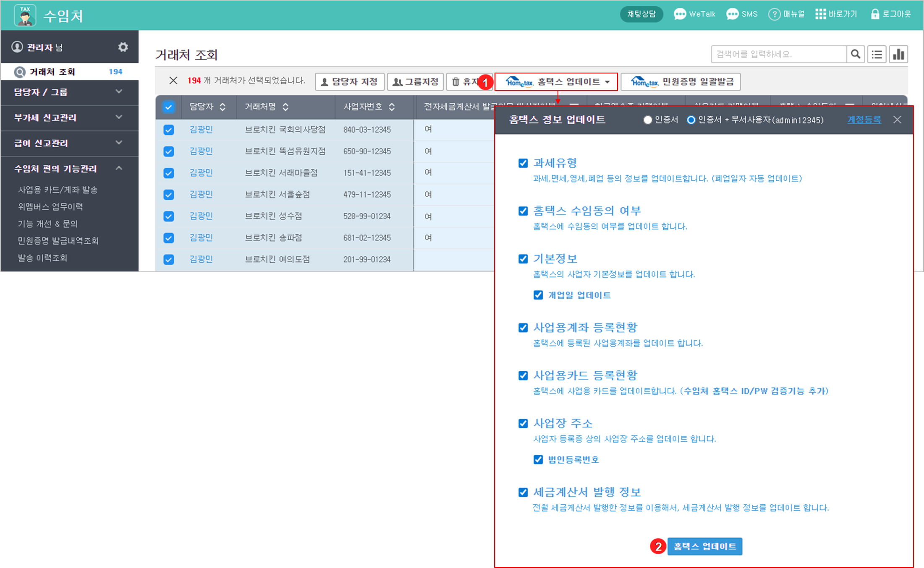Toggle the 개업일 업데이트 checkbox
This screenshot has height=568, width=924.
coord(538,295)
